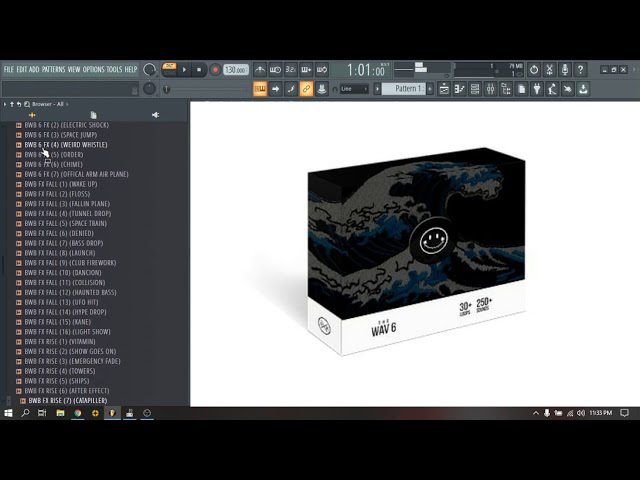
Task: Toggle the multilink to controllers link icon
Action: 306,89
